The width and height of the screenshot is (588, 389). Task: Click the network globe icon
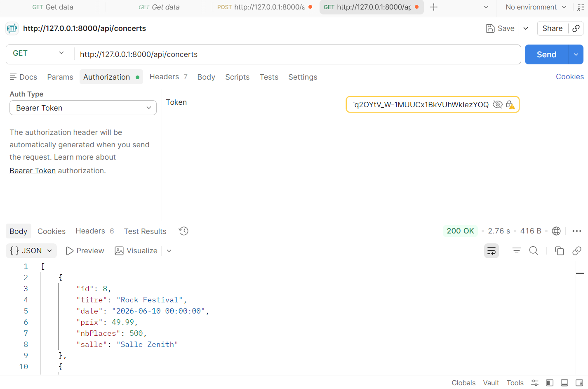pos(556,231)
